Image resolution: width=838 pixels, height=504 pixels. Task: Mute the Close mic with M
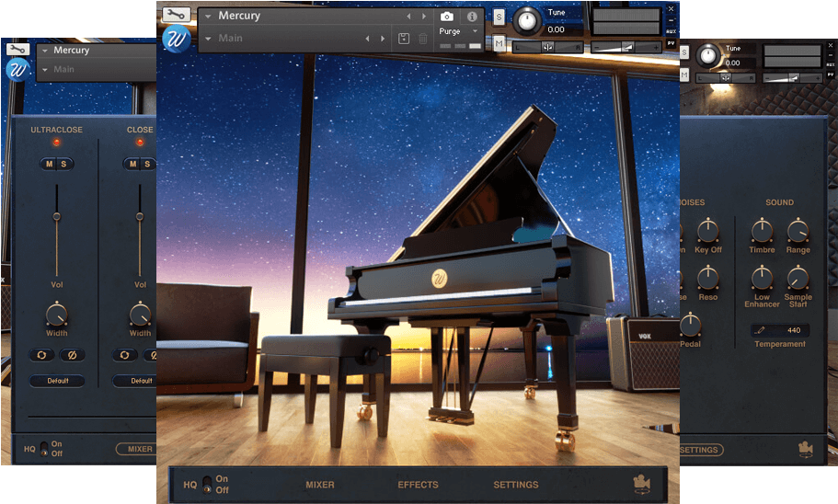pos(132,164)
